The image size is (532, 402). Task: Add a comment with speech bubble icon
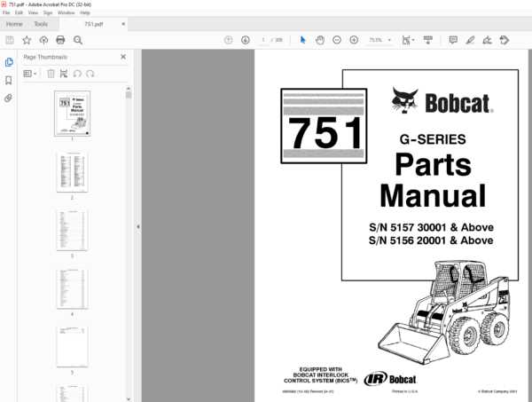453,40
